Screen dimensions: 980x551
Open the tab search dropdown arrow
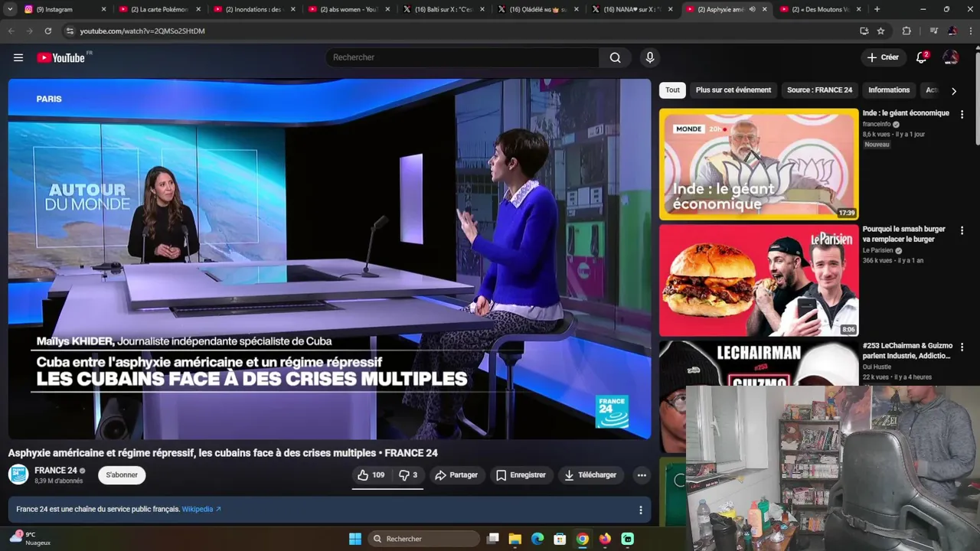(10, 9)
